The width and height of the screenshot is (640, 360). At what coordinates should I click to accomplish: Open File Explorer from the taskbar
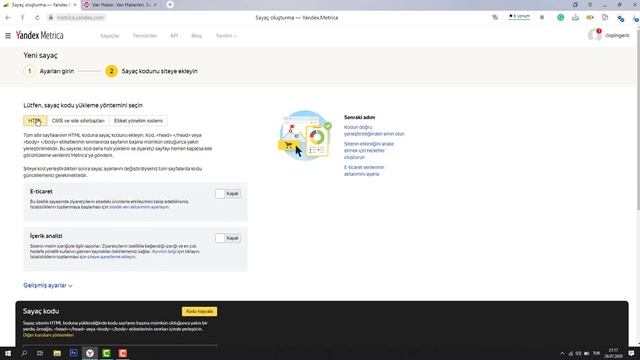tap(57, 353)
